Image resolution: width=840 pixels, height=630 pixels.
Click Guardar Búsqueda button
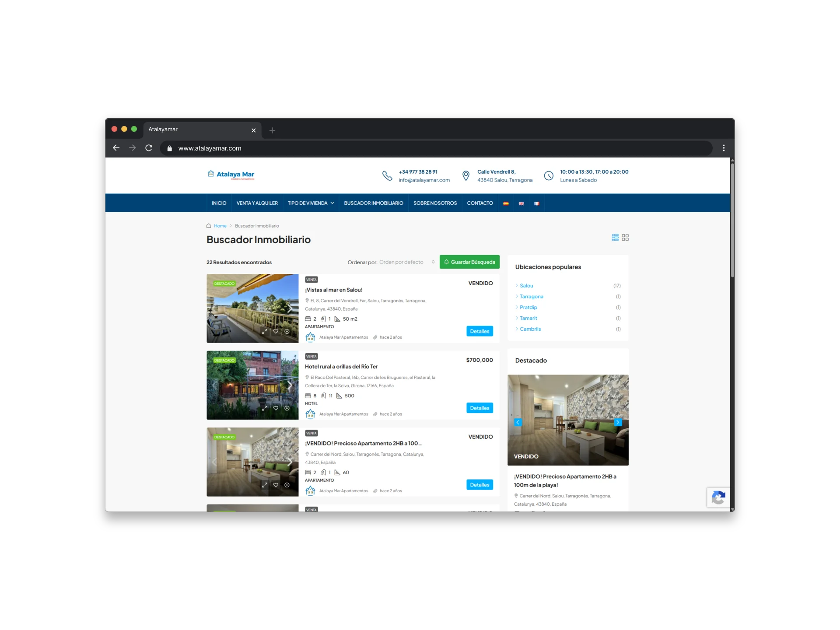pos(469,262)
